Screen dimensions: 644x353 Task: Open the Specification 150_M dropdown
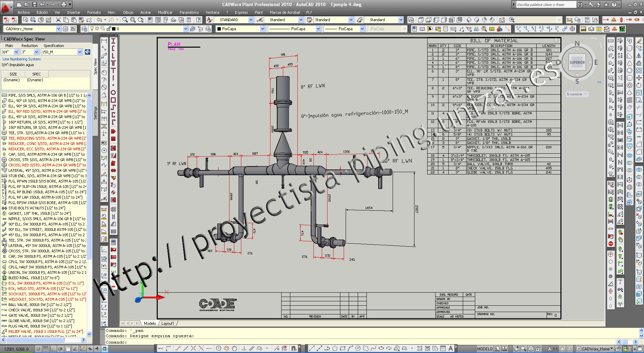tap(80, 52)
